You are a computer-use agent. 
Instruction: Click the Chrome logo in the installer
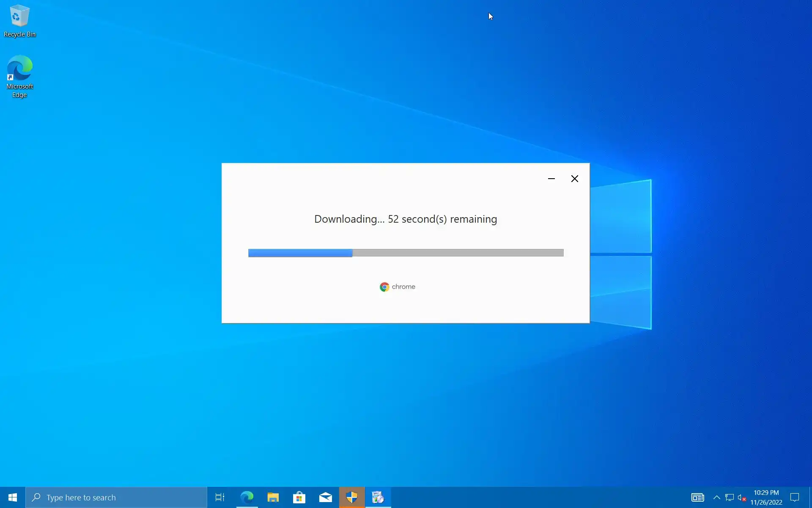coord(384,287)
